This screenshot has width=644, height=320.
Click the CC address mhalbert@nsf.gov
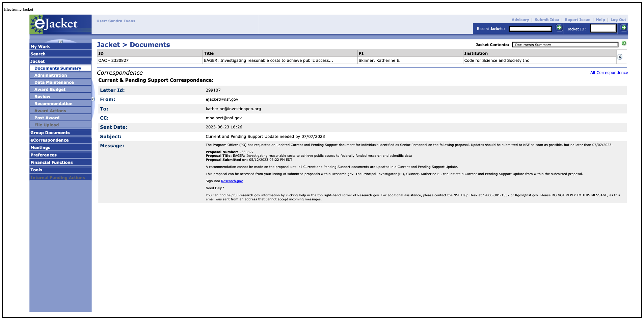point(223,118)
